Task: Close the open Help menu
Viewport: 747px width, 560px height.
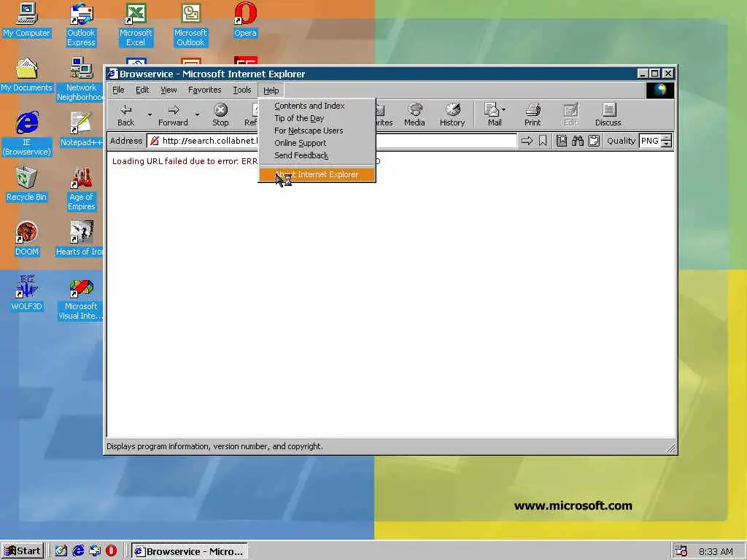Action: (271, 90)
